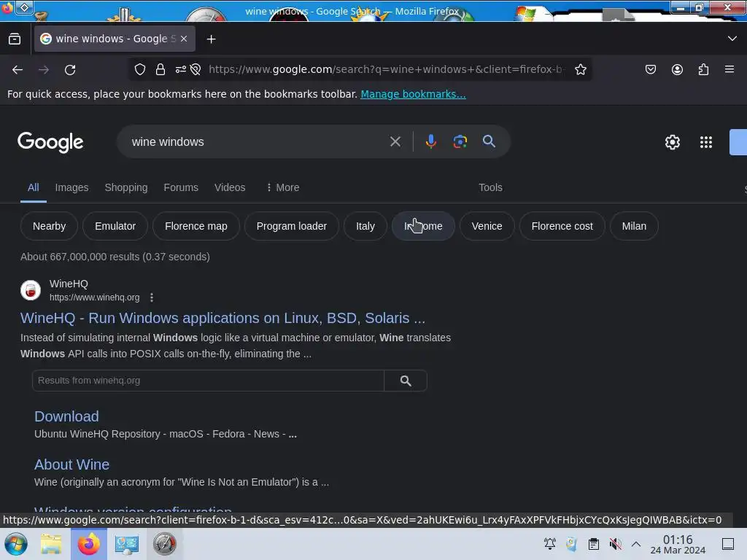Open the Download sitelink
The width and height of the screenshot is (747, 560).
(x=66, y=416)
